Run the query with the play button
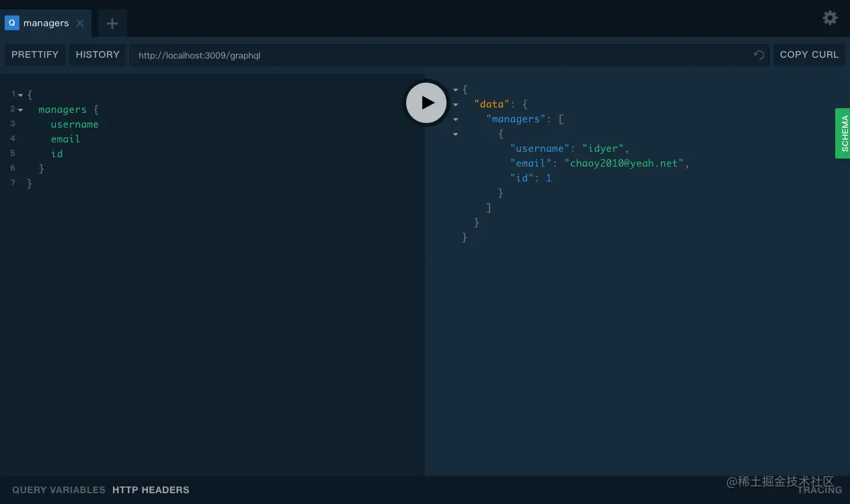Image resolution: width=850 pixels, height=504 pixels. (x=426, y=103)
